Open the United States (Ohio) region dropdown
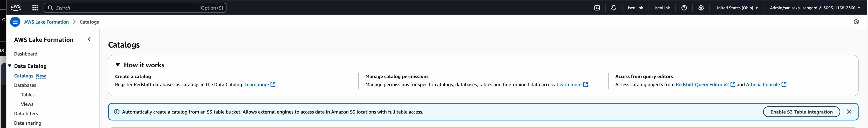This screenshot has height=128, width=868. 736,8
